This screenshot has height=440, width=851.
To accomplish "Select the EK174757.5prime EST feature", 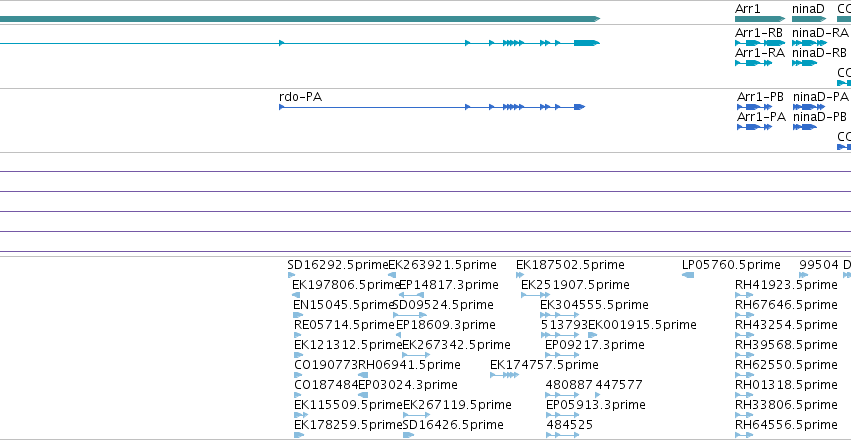I will click(505, 375).
